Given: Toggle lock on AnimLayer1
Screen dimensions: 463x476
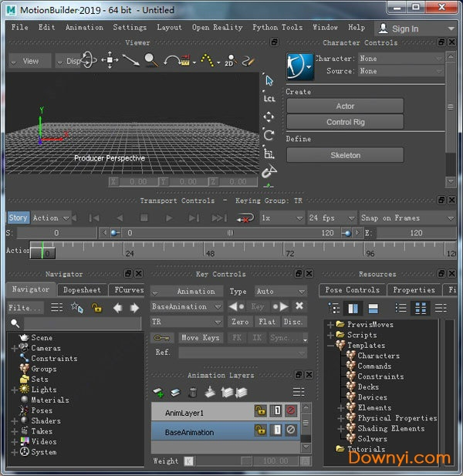Looking at the screenshot, I should (261, 410).
